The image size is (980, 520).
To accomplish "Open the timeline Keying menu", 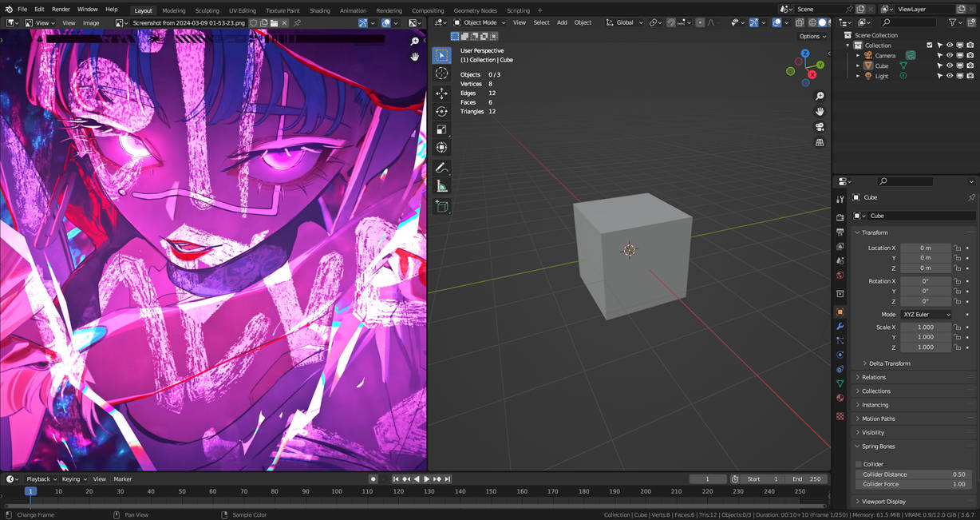I will pos(73,479).
